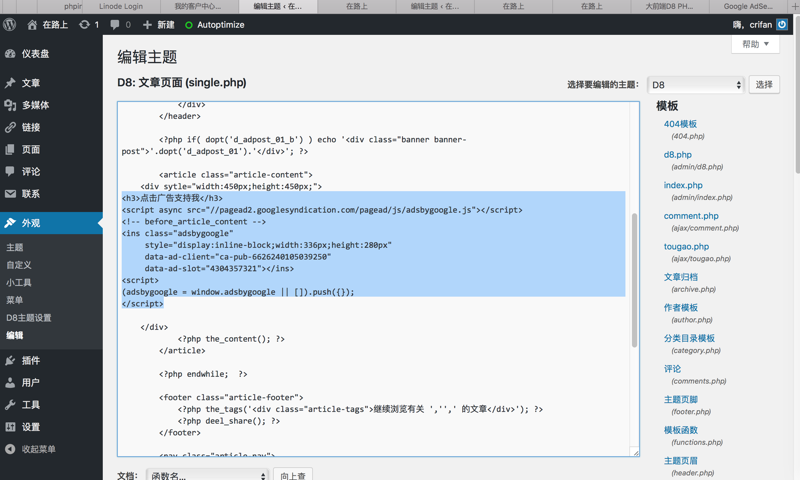The image size is (800, 480).
Task: Open 模板函数 functions.php template
Action: pyautogui.click(x=681, y=430)
